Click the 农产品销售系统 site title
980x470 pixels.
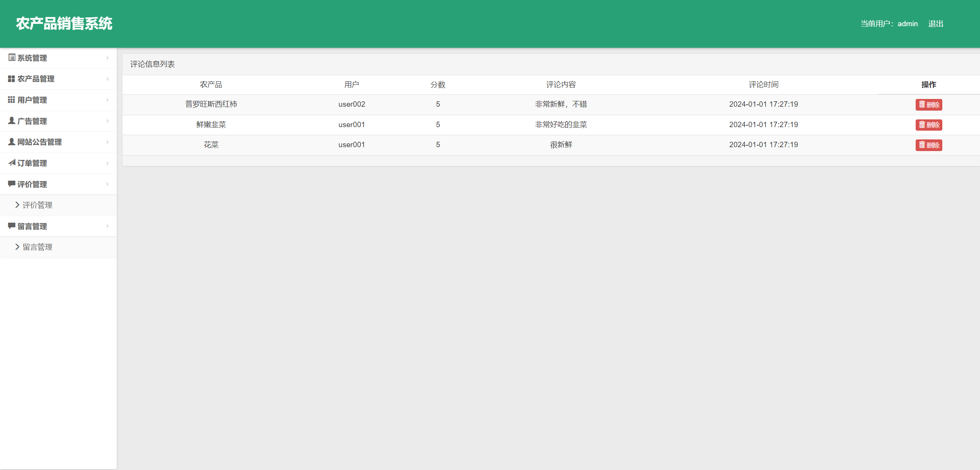click(x=64, y=24)
